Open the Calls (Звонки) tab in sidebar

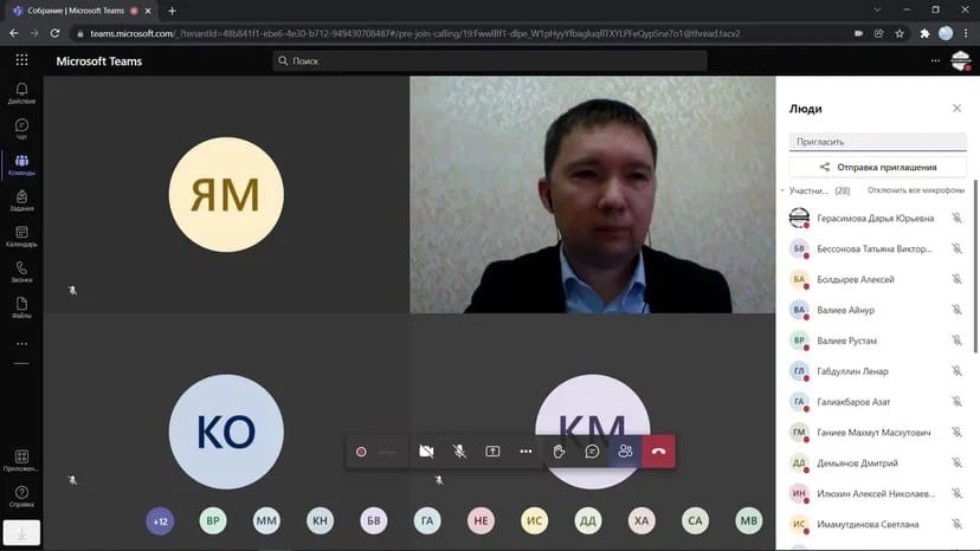pyautogui.click(x=21, y=271)
